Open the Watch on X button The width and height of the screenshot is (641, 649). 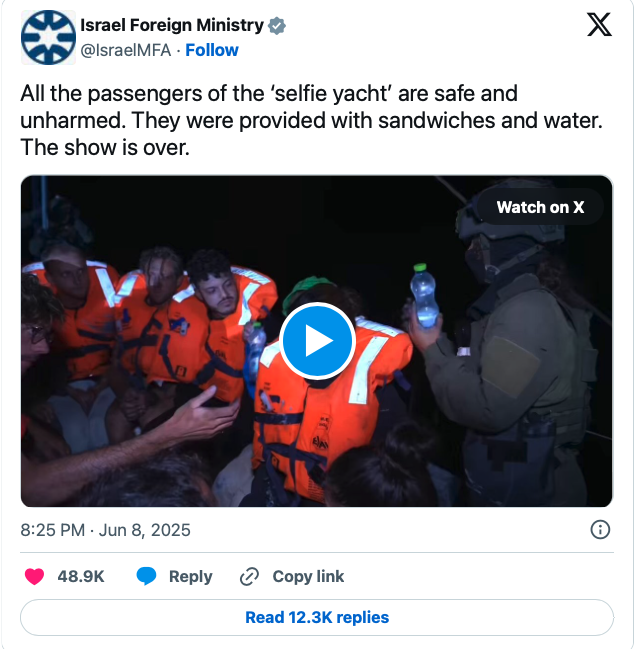point(540,207)
